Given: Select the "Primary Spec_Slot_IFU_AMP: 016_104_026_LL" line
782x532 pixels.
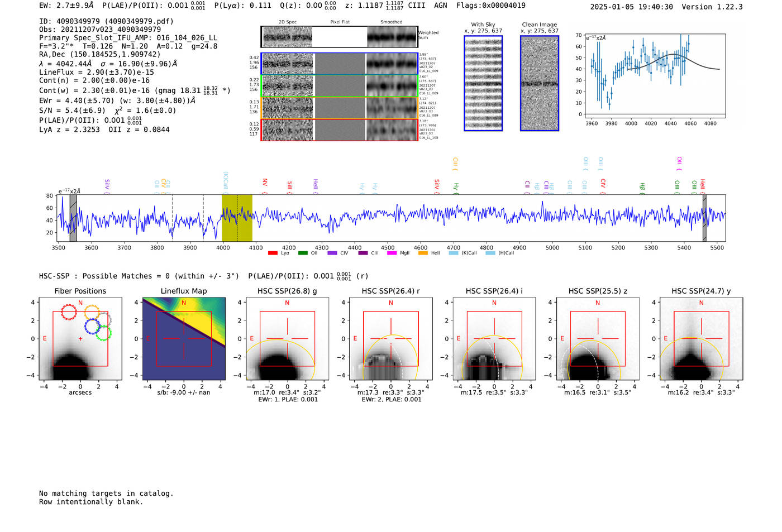Looking at the screenshot, I should [x=128, y=38].
